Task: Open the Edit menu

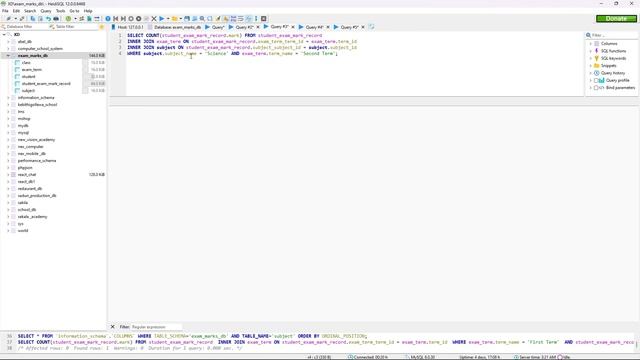Action: 16,11
